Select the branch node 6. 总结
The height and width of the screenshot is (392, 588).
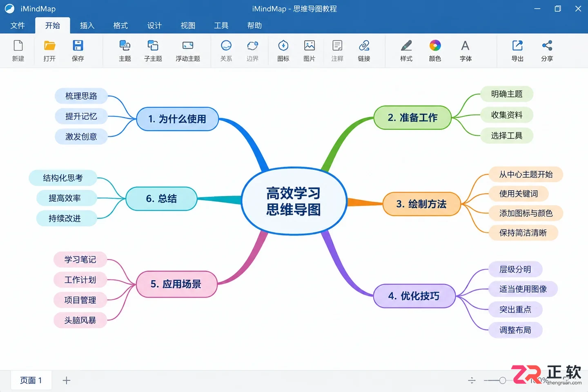click(161, 199)
